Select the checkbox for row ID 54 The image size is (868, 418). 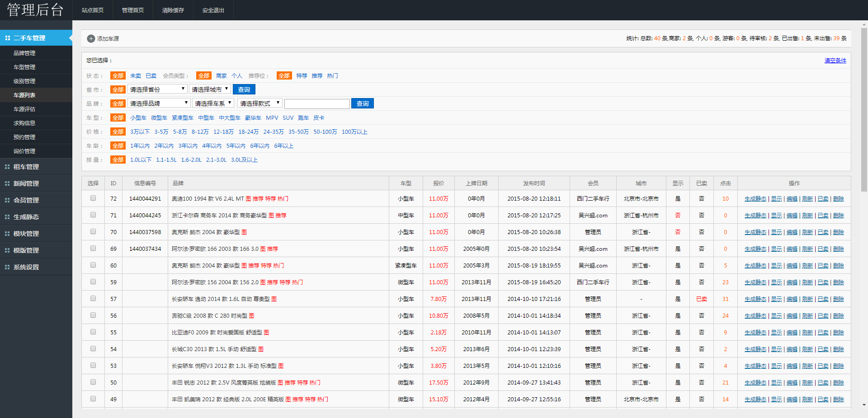(x=93, y=348)
